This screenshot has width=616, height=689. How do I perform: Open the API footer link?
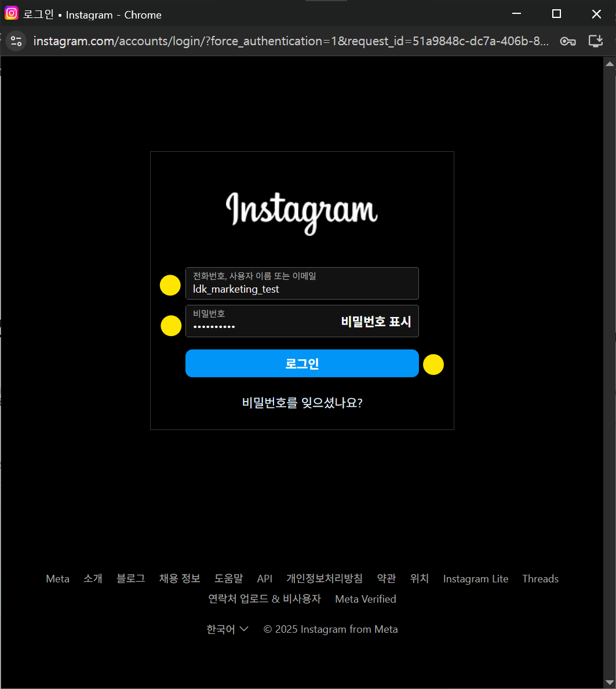pos(264,579)
